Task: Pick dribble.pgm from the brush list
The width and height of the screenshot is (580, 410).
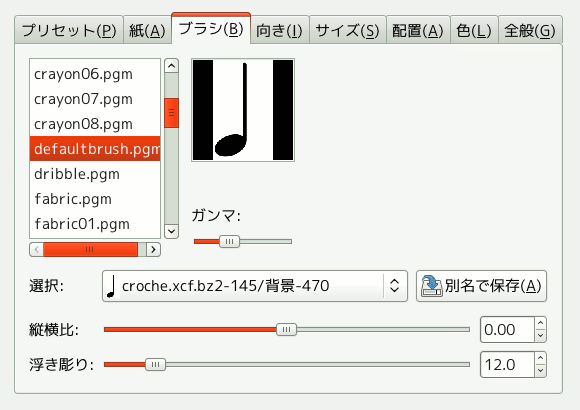Action: coord(95,174)
